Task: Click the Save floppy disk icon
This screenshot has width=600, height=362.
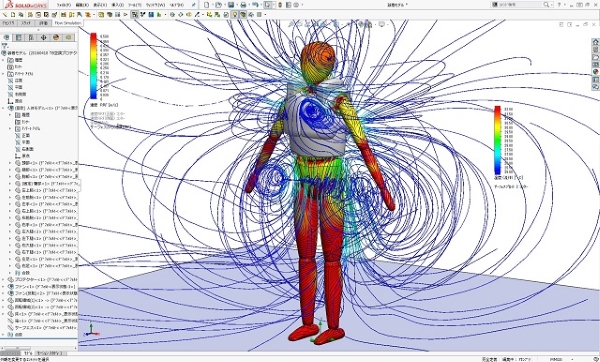Action: pyautogui.click(x=231, y=5)
